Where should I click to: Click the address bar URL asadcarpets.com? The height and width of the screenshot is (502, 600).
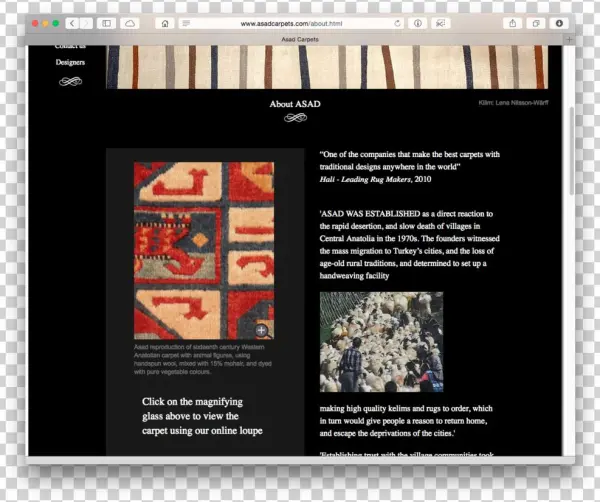point(291,23)
